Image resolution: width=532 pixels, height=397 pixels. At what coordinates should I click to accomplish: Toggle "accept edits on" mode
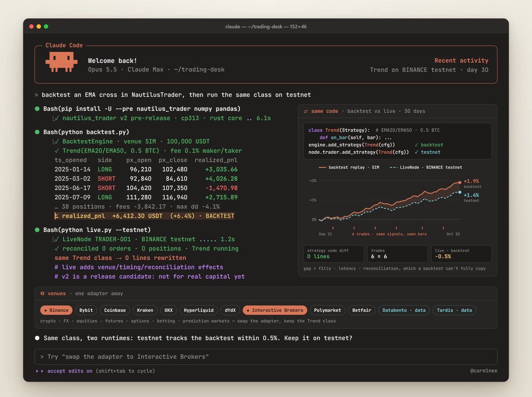tap(70, 371)
